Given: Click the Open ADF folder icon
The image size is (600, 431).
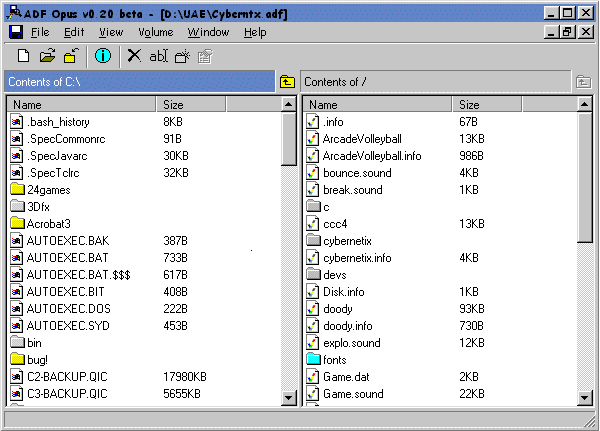Looking at the screenshot, I should coord(47,56).
